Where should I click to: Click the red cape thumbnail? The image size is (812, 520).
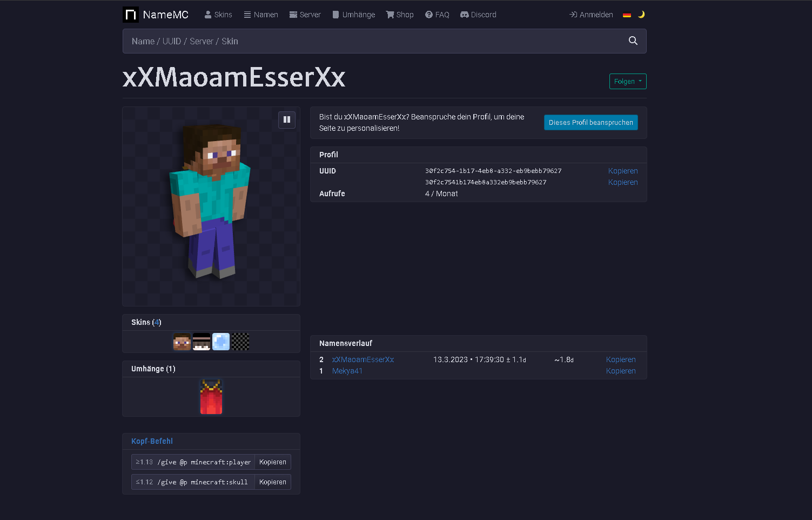tap(211, 397)
